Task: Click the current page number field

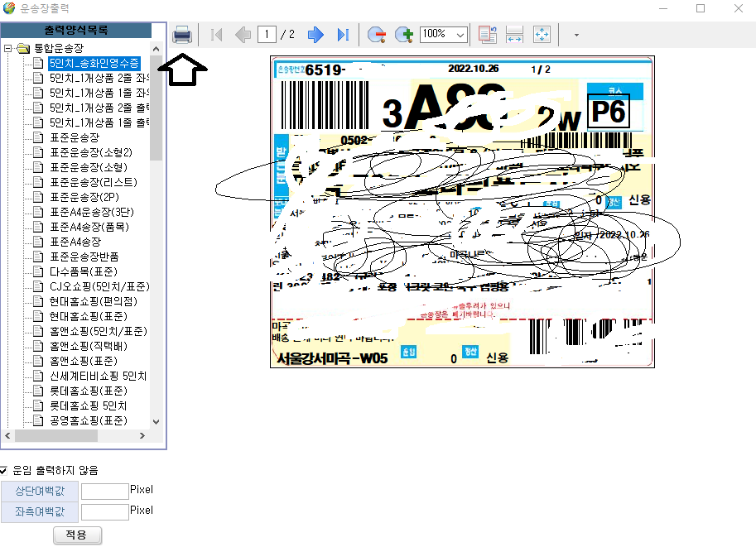Action: 267,34
